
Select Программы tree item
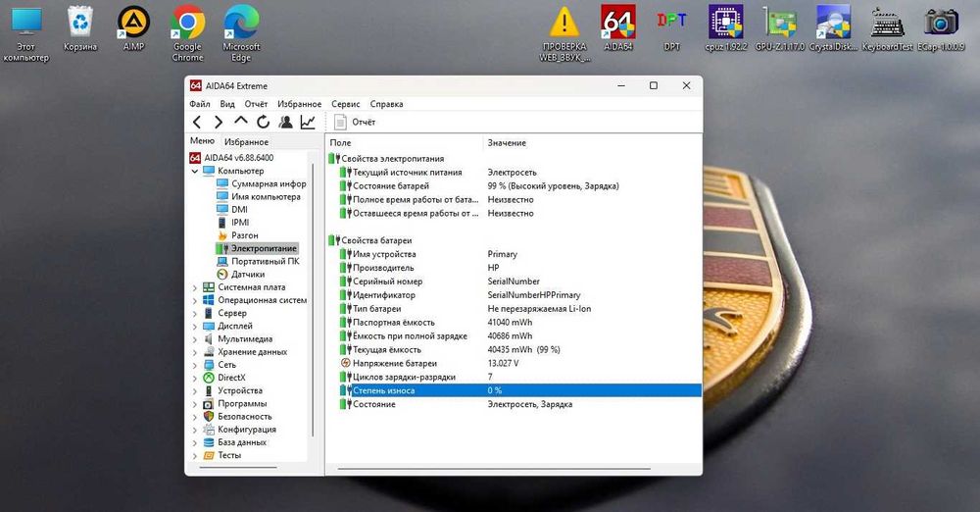(235, 404)
